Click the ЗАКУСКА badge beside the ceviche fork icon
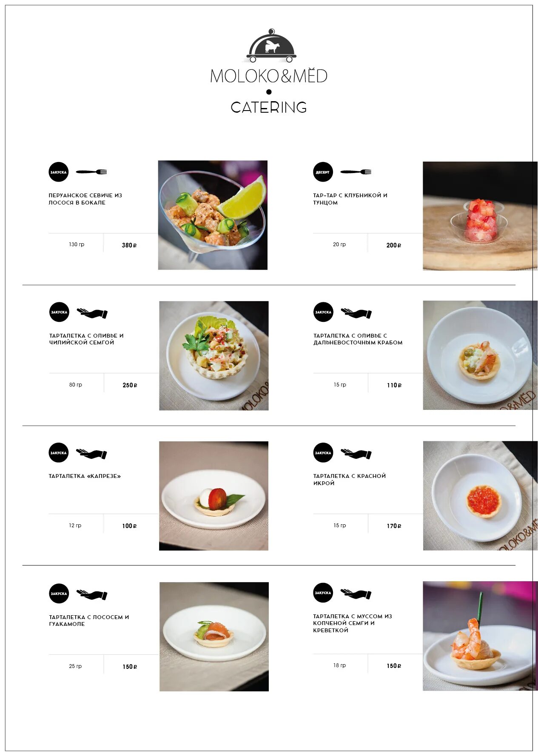This screenshot has height=756, width=538. (x=59, y=172)
